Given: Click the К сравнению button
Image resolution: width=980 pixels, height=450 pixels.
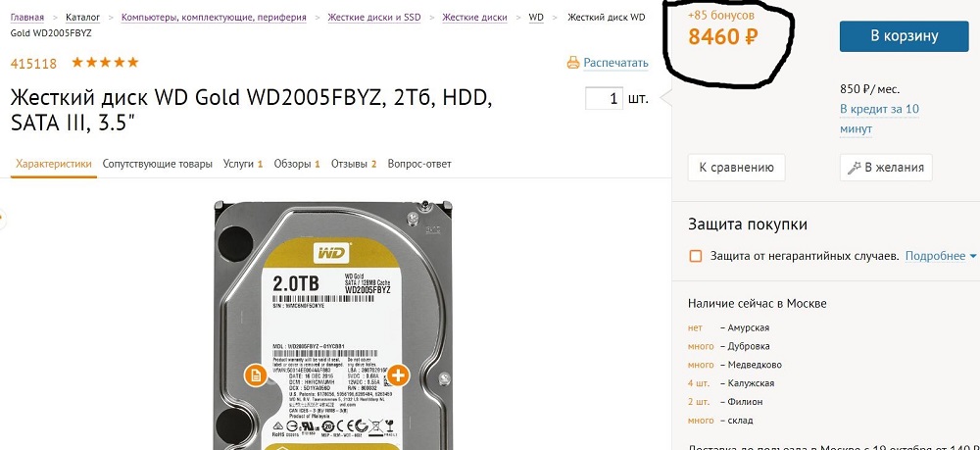Looking at the screenshot, I should [x=736, y=168].
